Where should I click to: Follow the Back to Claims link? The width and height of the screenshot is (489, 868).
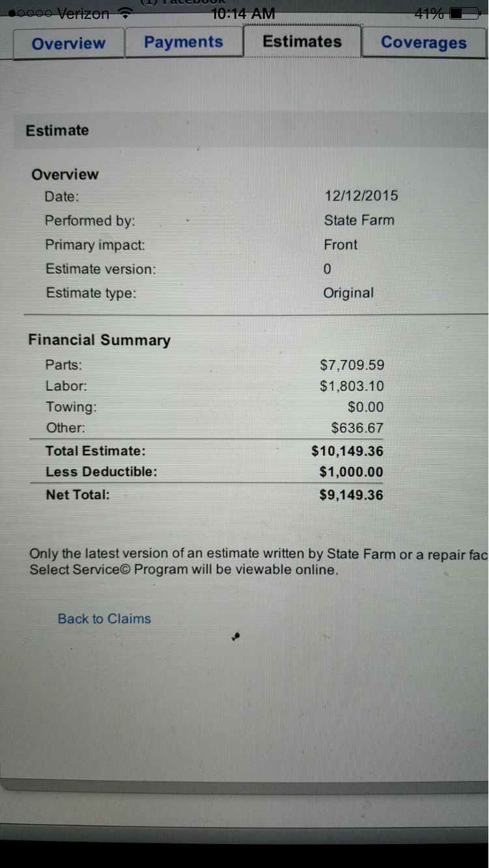click(x=104, y=619)
